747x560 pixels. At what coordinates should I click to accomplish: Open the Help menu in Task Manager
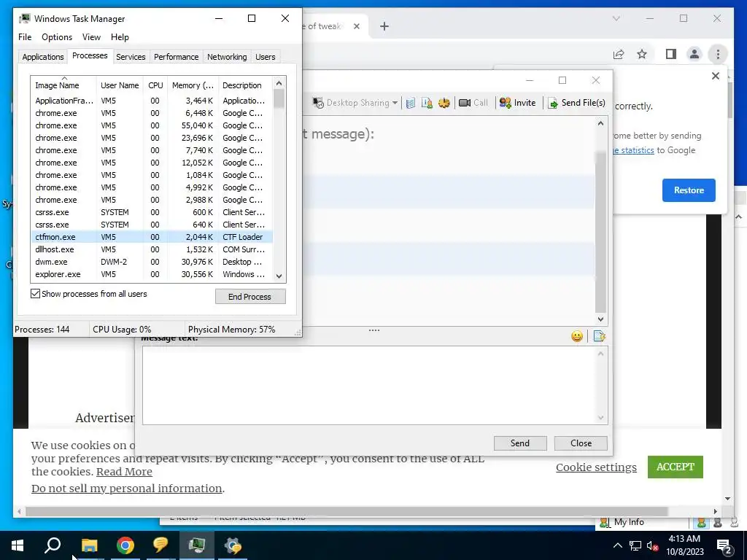click(x=120, y=37)
